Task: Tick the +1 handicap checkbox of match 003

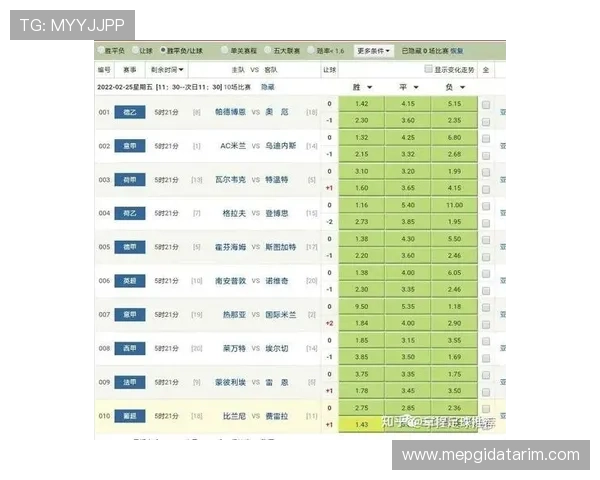Action: 486,189
